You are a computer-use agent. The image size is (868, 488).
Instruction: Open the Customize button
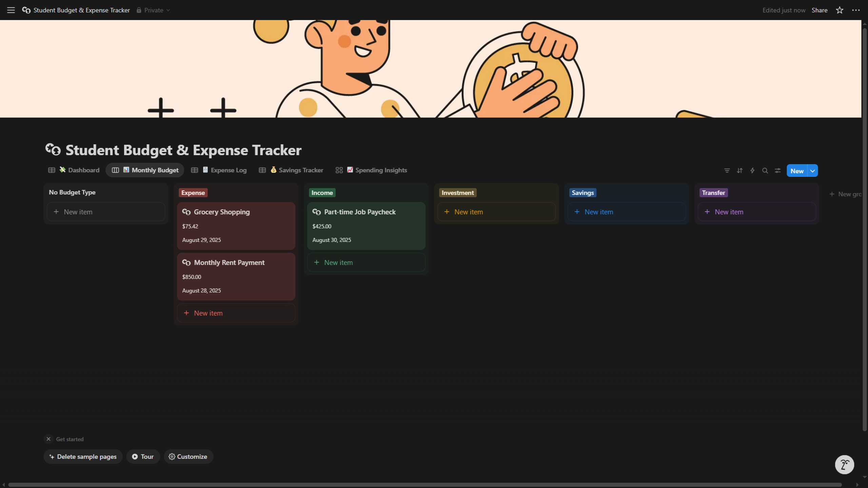[x=188, y=456]
